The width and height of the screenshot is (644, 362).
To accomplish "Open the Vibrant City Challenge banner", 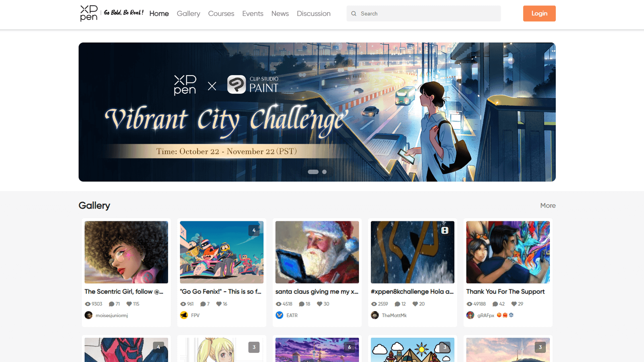I will 317,112.
